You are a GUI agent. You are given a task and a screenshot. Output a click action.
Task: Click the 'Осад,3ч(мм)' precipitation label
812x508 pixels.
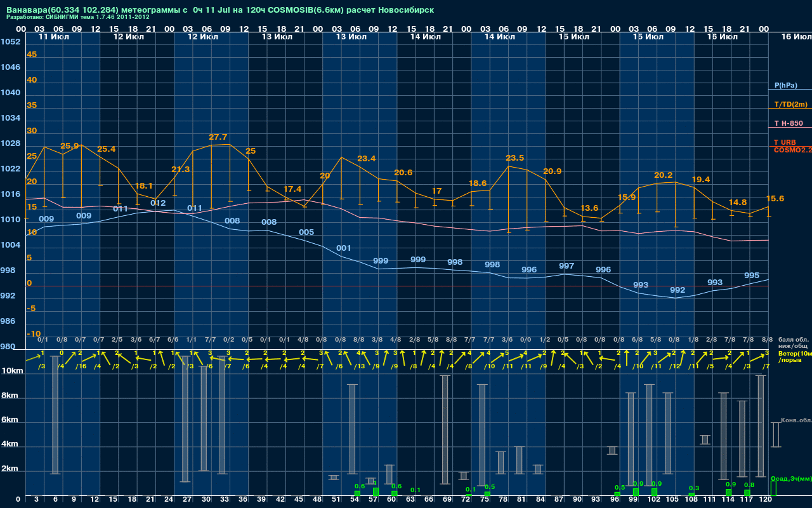pyautogui.click(x=791, y=478)
